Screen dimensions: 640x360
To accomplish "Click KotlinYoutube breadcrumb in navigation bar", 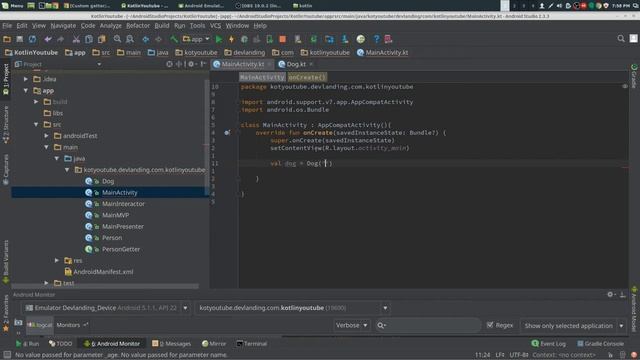I will coord(32,53).
